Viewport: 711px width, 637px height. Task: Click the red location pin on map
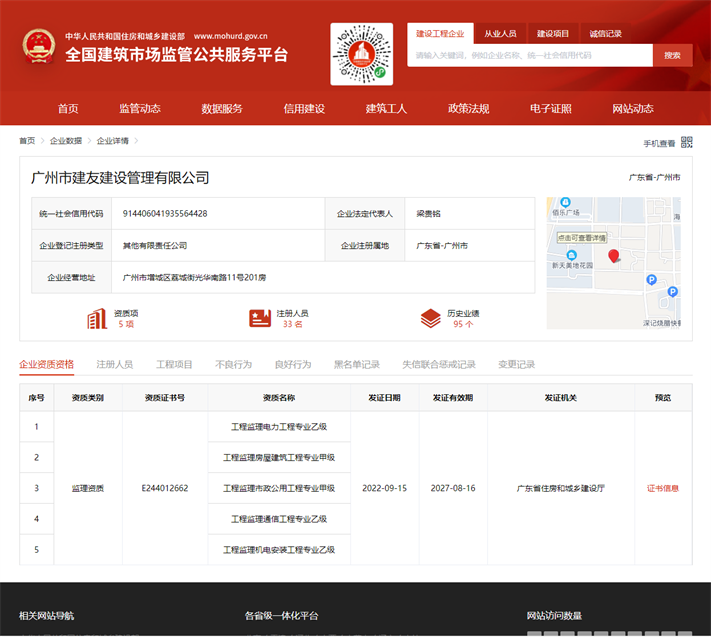pyautogui.click(x=614, y=257)
